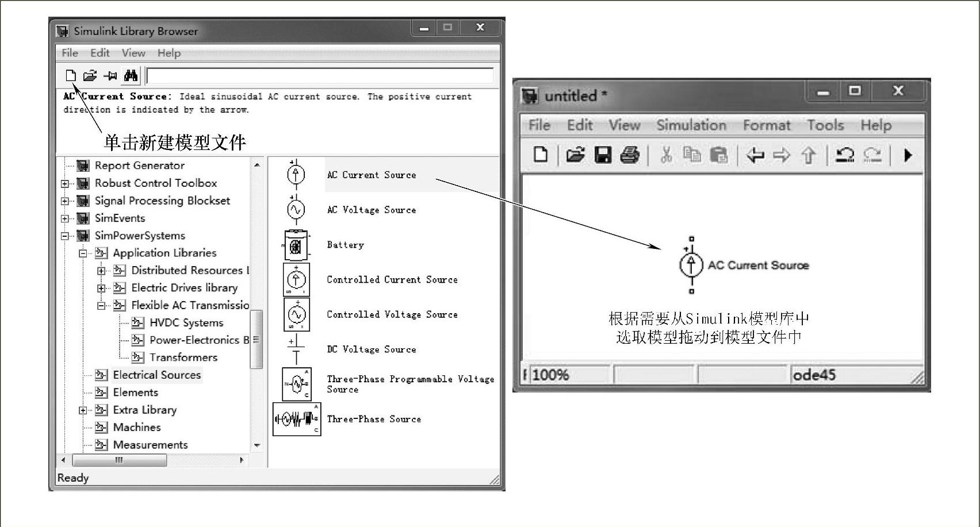Toggle the stay-on-top pin icon

(x=110, y=75)
